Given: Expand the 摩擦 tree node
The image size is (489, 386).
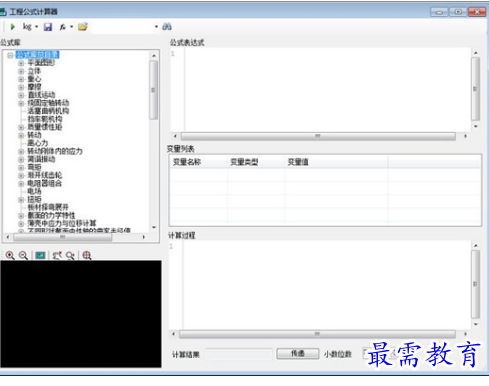Looking at the screenshot, I should [21, 87].
